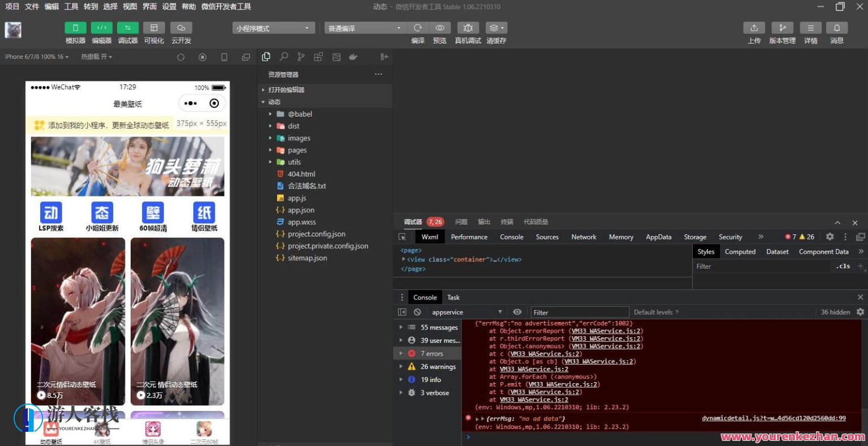The height and width of the screenshot is (446, 868).
Task: Open the 设置 menu
Action: [x=169, y=6]
